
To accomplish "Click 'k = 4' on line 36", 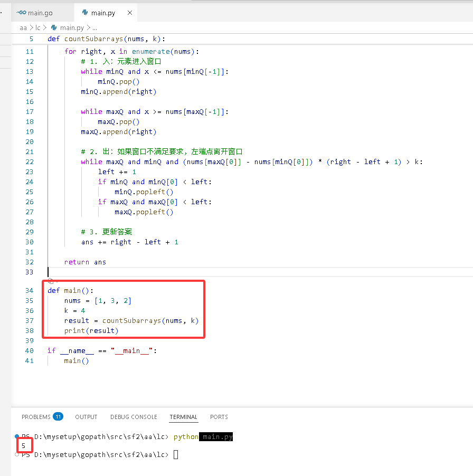I will (74, 310).
